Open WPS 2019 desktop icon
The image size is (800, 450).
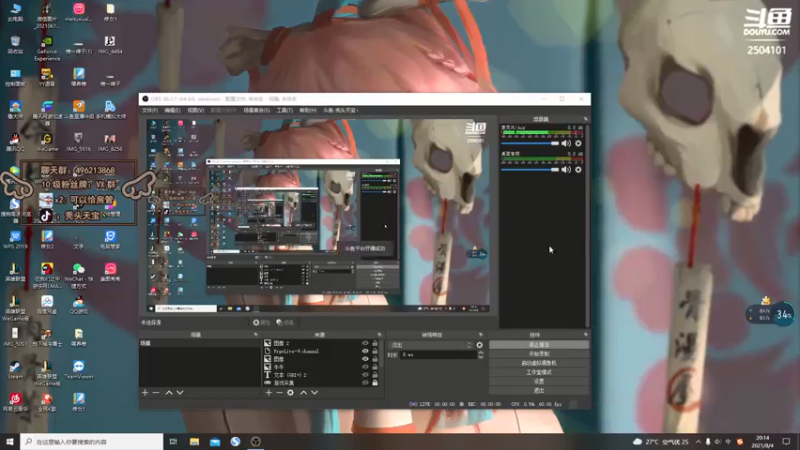point(15,240)
